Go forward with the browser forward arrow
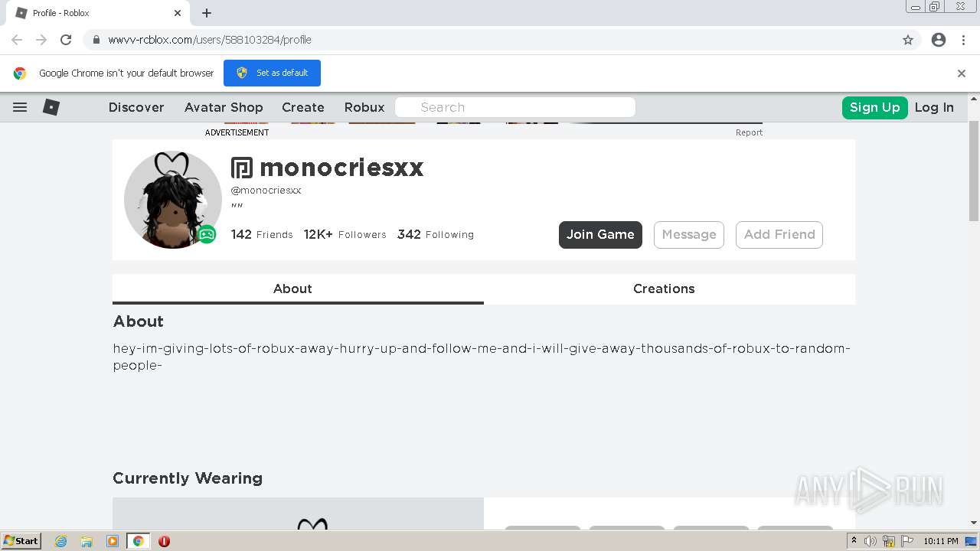Image resolution: width=980 pixels, height=551 pixels. tap(41, 40)
